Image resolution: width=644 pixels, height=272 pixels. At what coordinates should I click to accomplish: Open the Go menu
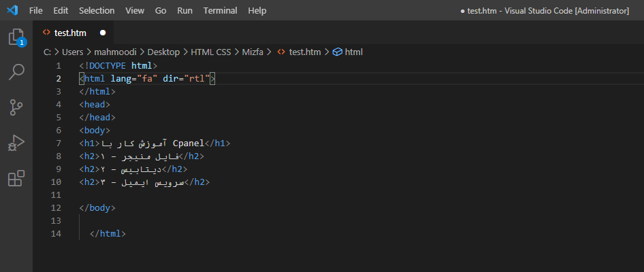[161, 11]
